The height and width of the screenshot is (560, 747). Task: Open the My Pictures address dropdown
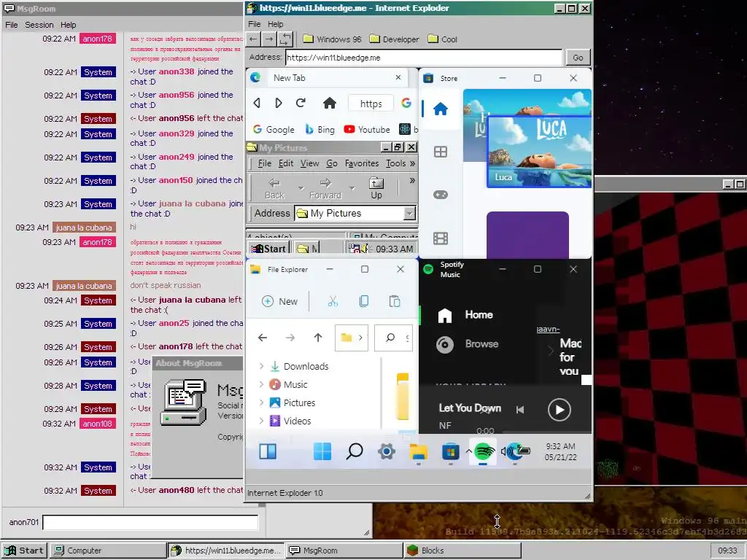pyautogui.click(x=409, y=214)
